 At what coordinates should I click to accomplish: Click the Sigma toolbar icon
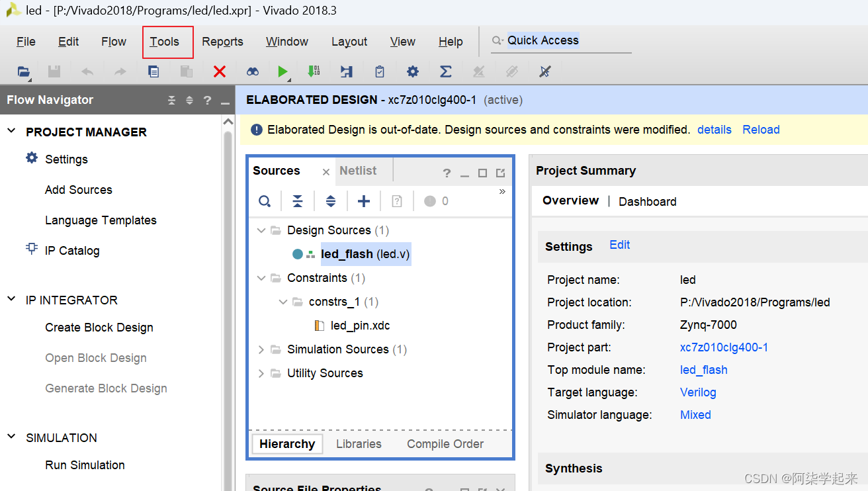pos(446,71)
